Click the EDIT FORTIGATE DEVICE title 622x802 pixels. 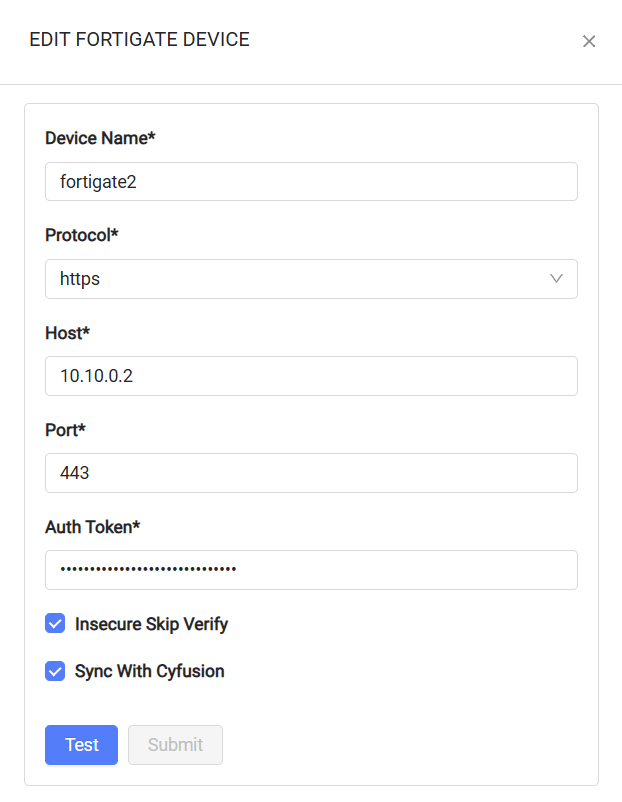140,40
